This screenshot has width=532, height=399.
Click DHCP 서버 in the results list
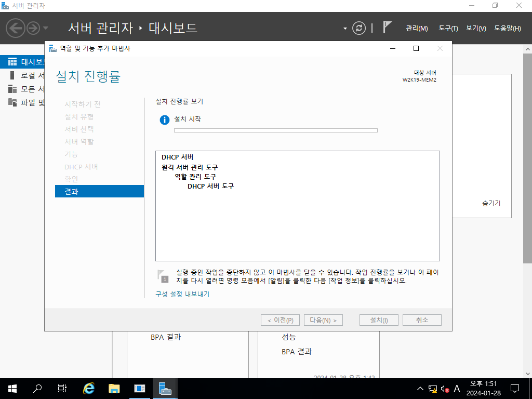[178, 157]
